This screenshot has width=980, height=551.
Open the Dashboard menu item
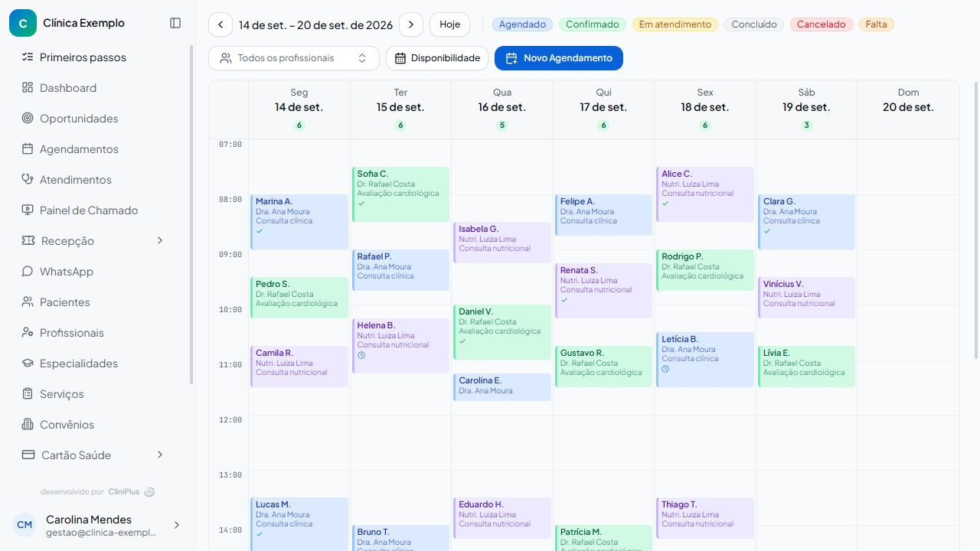(96, 87)
